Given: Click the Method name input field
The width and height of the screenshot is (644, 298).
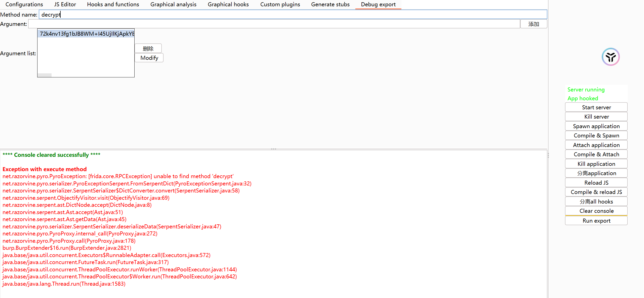Looking at the screenshot, I should click(293, 15).
